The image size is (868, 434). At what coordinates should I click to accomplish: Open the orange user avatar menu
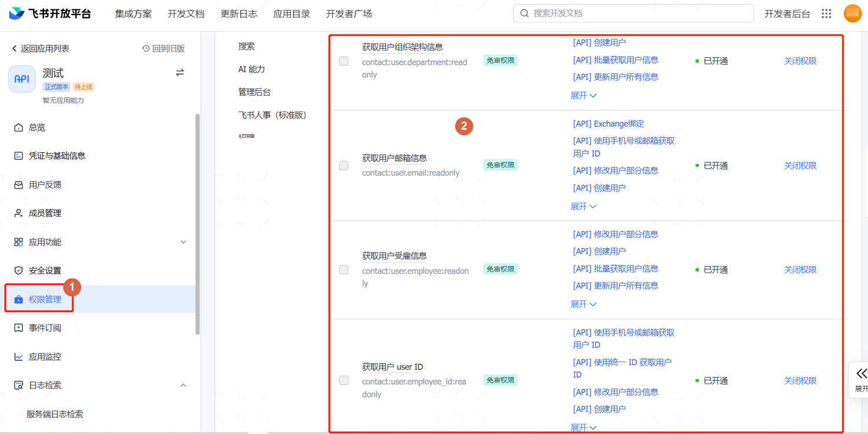click(x=853, y=13)
